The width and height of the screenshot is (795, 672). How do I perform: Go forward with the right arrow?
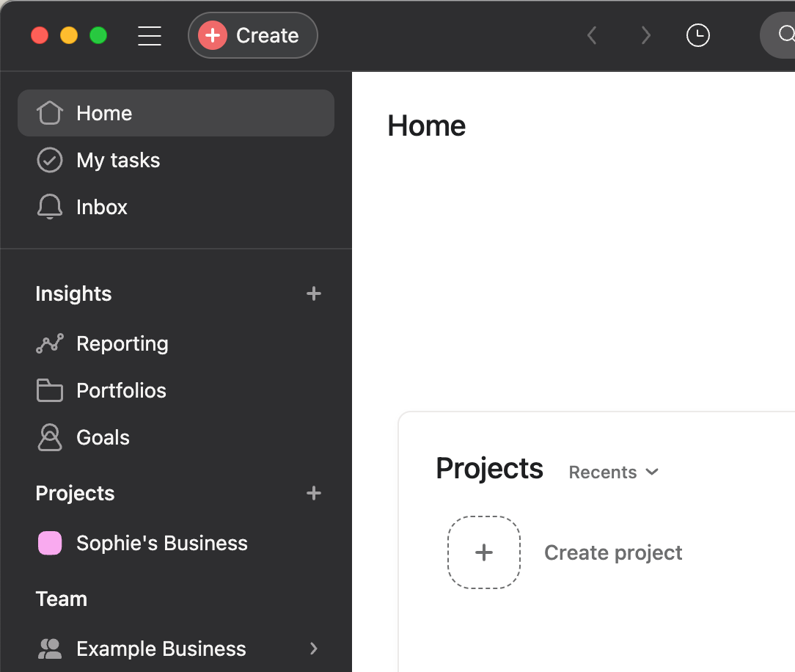(645, 35)
